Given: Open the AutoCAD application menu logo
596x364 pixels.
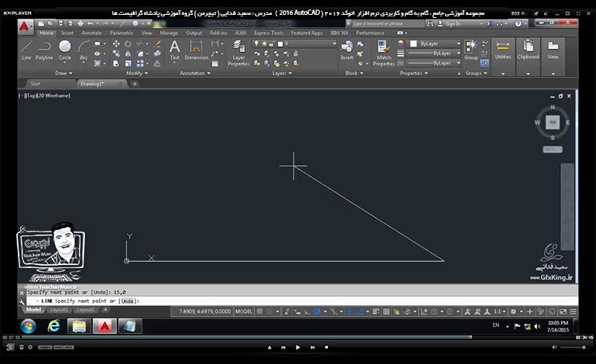Looking at the screenshot, I should [25, 26].
